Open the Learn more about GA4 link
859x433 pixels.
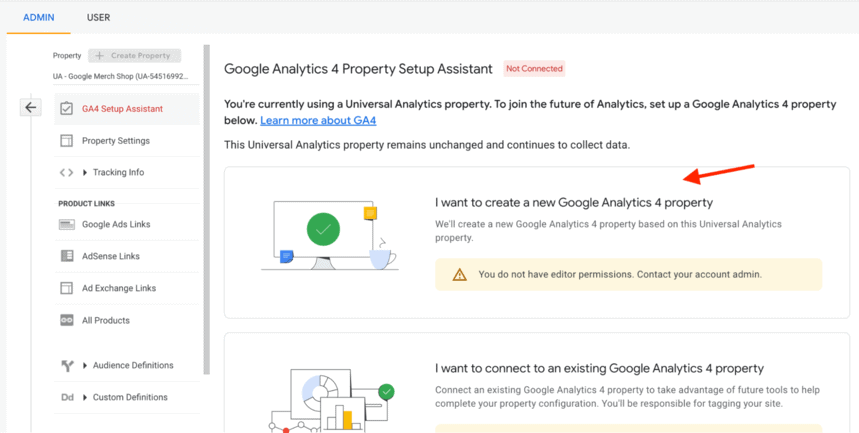[318, 121]
